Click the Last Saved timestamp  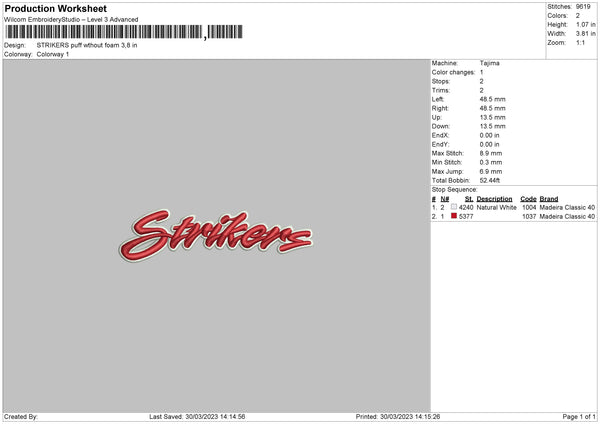click(197, 417)
